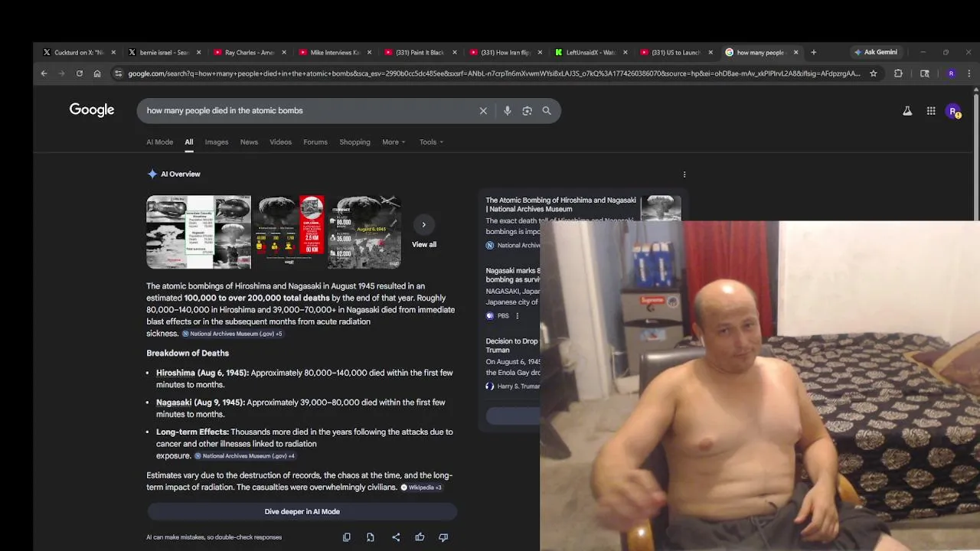The height and width of the screenshot is (551, 980).
Task: Open the browser home page
Action: click(97, 73)
